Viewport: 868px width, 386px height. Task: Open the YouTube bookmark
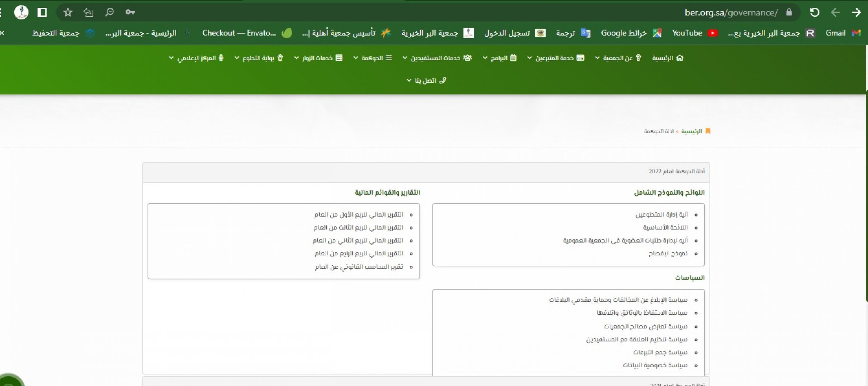[694, 33]
